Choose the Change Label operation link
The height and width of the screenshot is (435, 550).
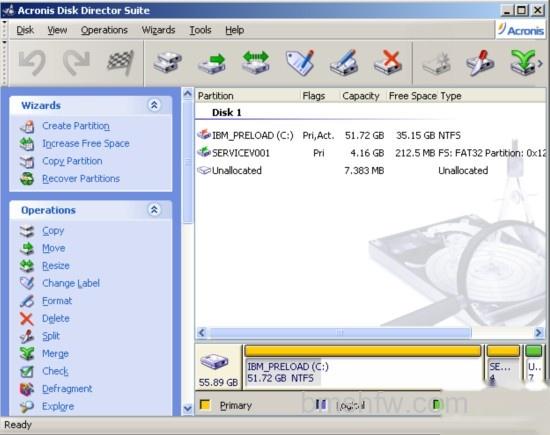[71, 283]
